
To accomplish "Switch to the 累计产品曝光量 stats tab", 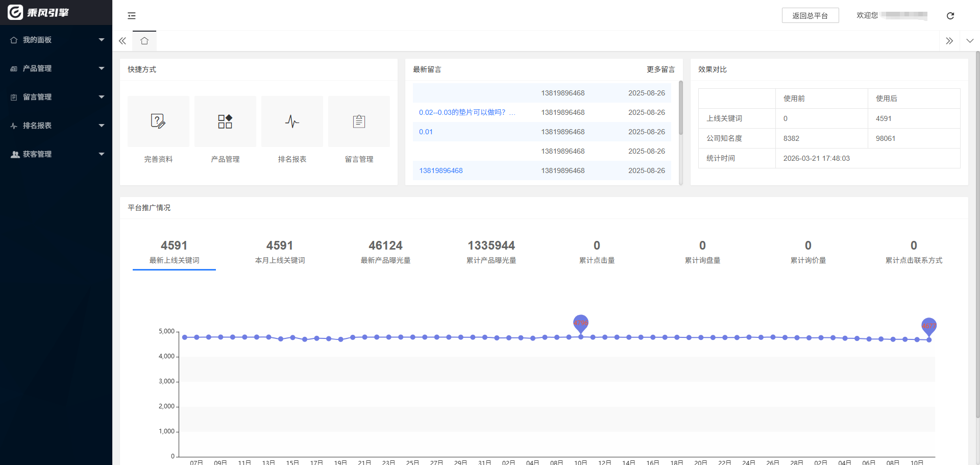I will click(x=491, y=252).
